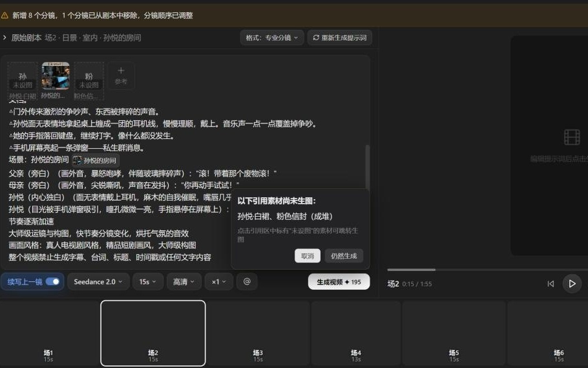This screenshot has width=588, height=368.
Task: Open the 高清 quality dropdown
Action: (x=184, y=281)
